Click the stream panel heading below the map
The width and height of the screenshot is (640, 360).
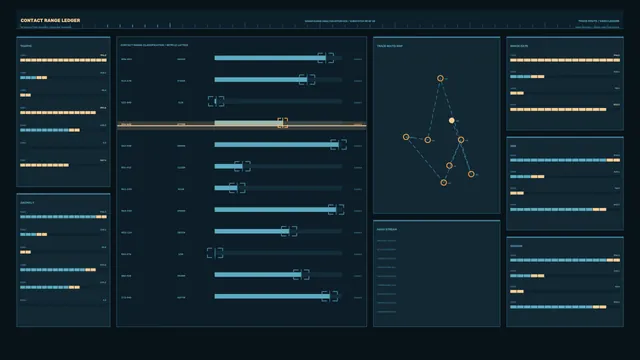coord(387,229)
